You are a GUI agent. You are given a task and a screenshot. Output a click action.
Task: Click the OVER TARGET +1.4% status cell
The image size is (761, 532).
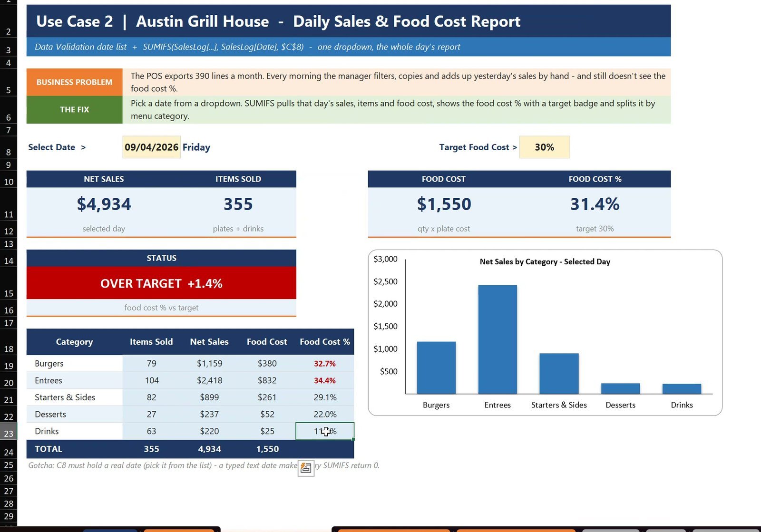point(161,283)
